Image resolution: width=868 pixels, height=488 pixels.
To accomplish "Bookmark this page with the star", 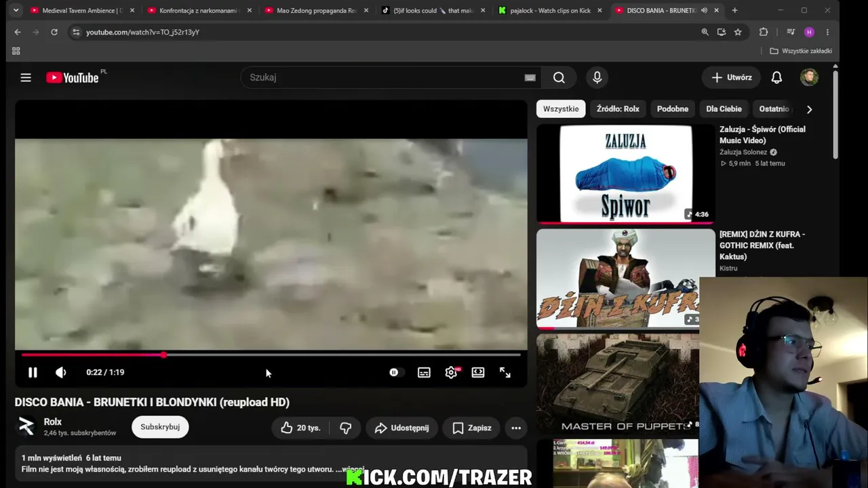I will click(x=738, y=32).
